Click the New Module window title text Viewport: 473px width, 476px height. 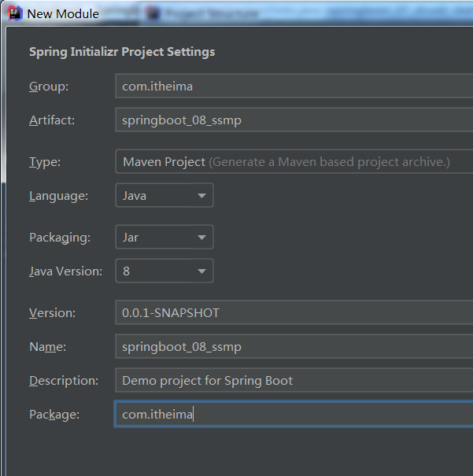63,14
